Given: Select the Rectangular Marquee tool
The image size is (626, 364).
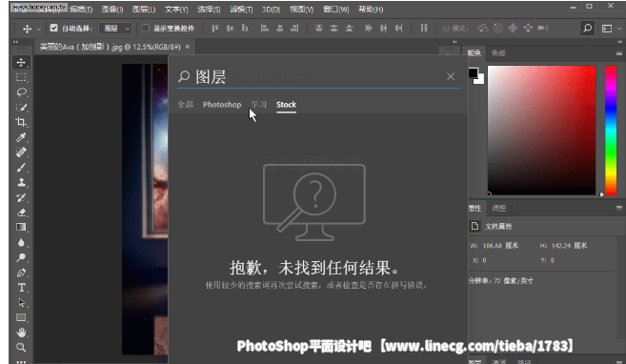Looking at the screenshot, I should pyautogui.click(x=21, y=77).
